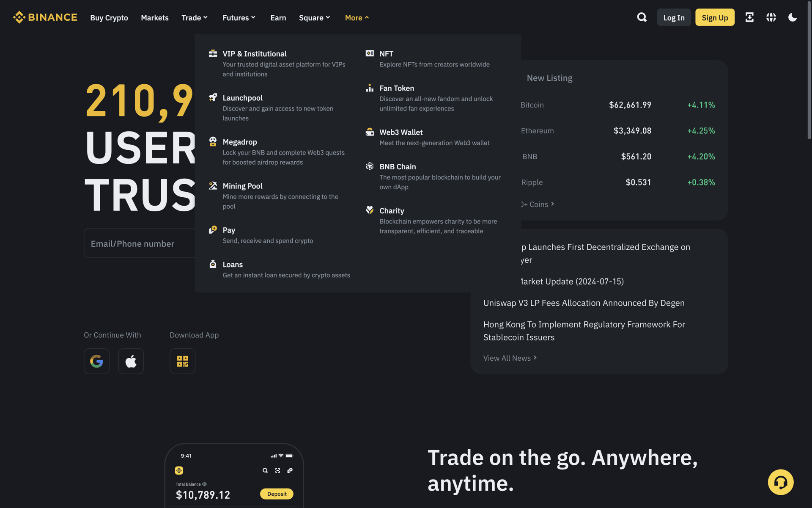812x508 pixels.
Task: Select the BNB price row
Action: (617, 156)
